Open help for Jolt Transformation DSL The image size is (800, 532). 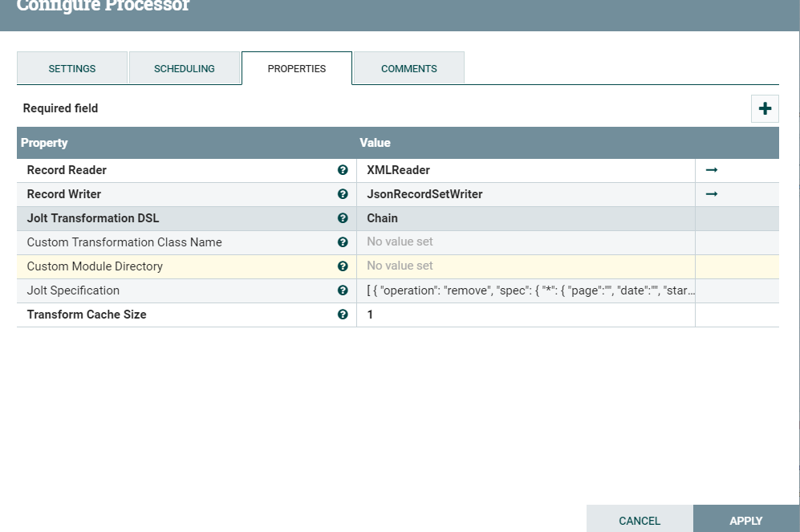pyautogui.click(x=343, y=218)
